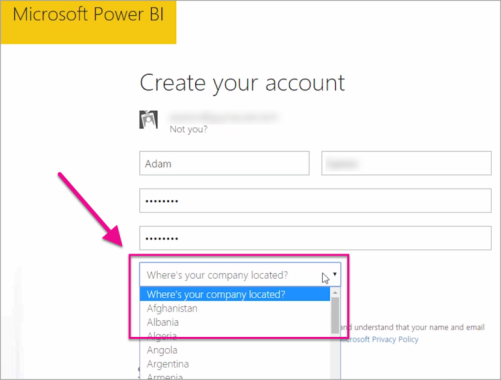Click the country list scrollbar up arrow
Screen dimensions: 501x380
(335, 293)
